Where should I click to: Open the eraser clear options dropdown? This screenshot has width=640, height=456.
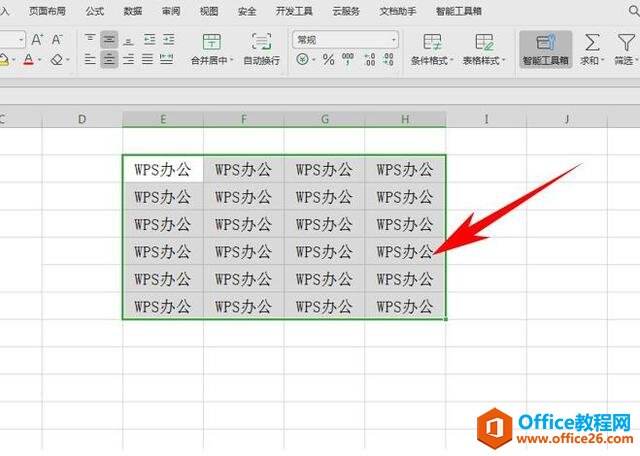(68, 60)
